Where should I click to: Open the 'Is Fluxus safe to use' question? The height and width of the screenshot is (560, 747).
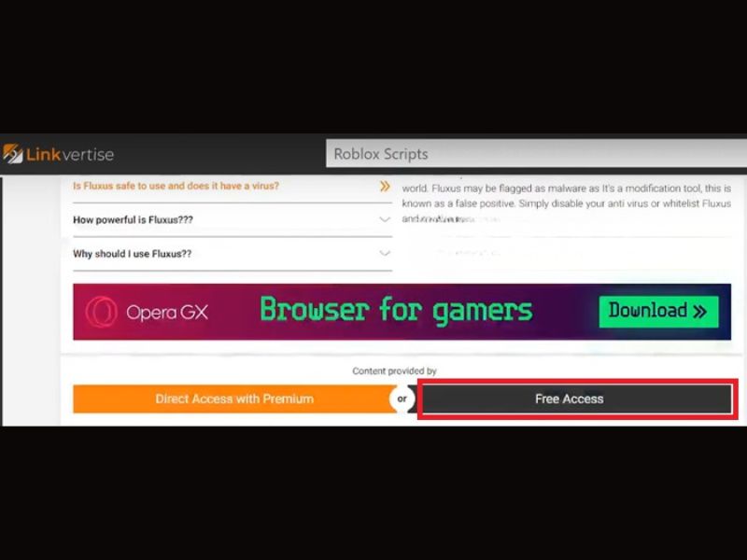click(176, 186)
